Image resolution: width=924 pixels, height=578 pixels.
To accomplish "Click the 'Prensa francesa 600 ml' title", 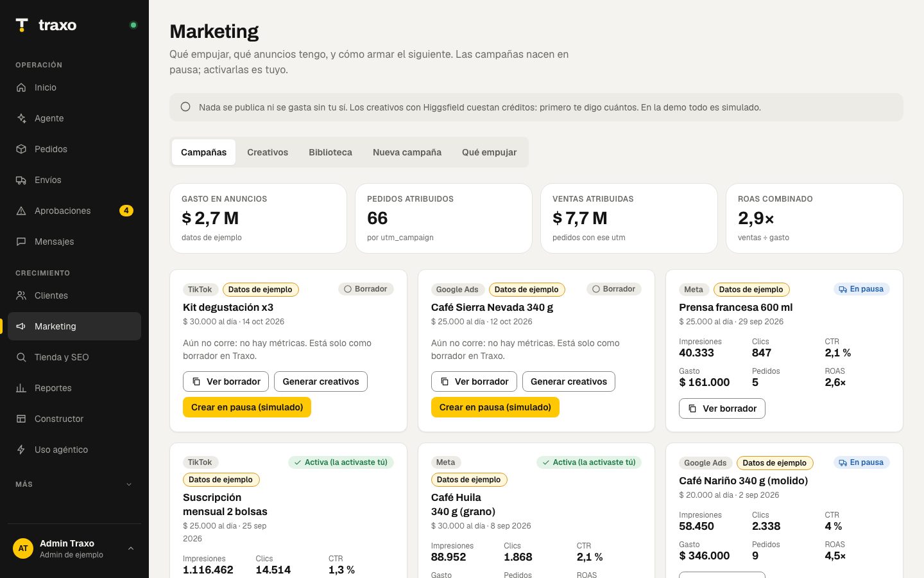I will 736,308.
